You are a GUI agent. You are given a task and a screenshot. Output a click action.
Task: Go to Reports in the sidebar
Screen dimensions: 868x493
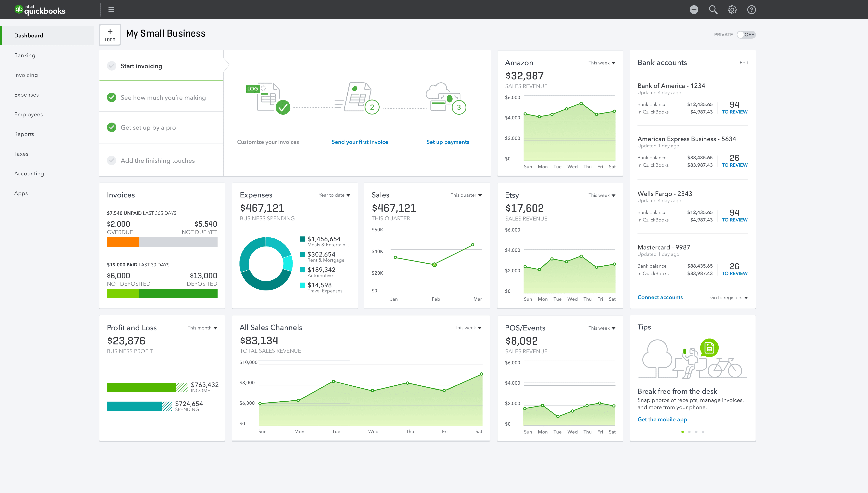coord(24,134)
